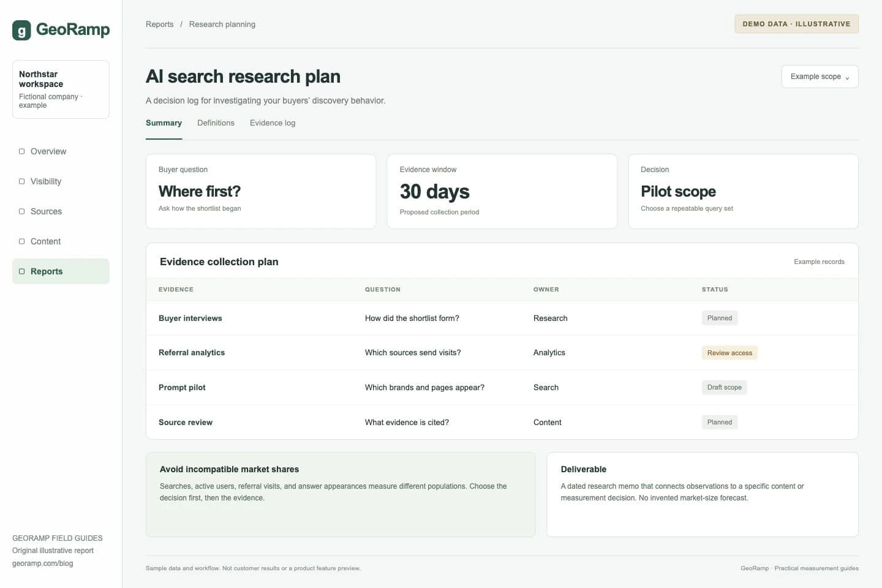Click the GeoRamp logo icon
Screen dimensions: 882x588
[x=21, y=30]
